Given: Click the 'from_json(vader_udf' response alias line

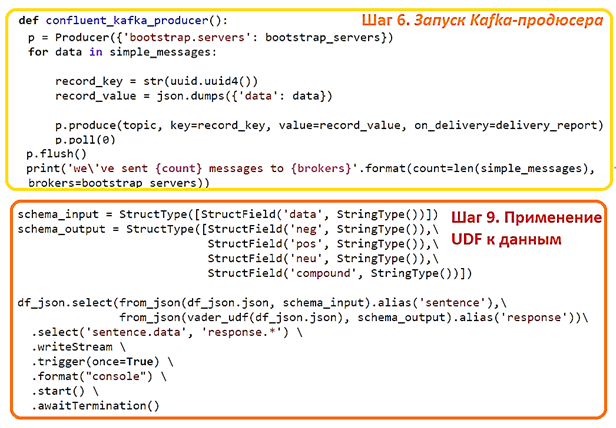Looking at the screenshot, I should [354, 318].
